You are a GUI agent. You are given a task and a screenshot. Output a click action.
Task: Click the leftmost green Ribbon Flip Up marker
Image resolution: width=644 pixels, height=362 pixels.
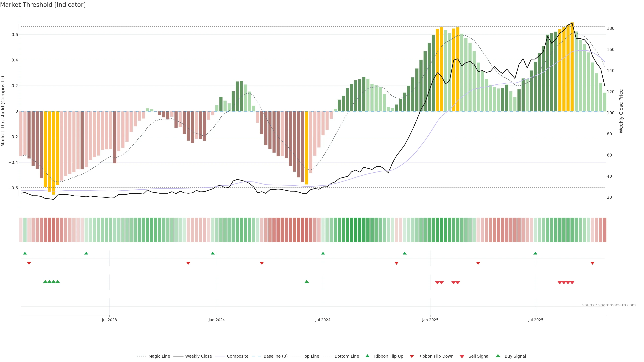[25, 253]
